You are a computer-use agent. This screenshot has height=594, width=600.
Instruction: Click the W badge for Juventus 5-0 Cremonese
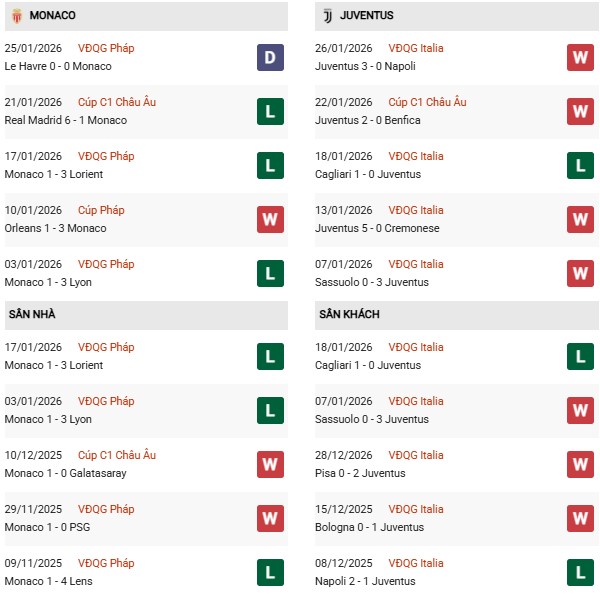(580, 219)
